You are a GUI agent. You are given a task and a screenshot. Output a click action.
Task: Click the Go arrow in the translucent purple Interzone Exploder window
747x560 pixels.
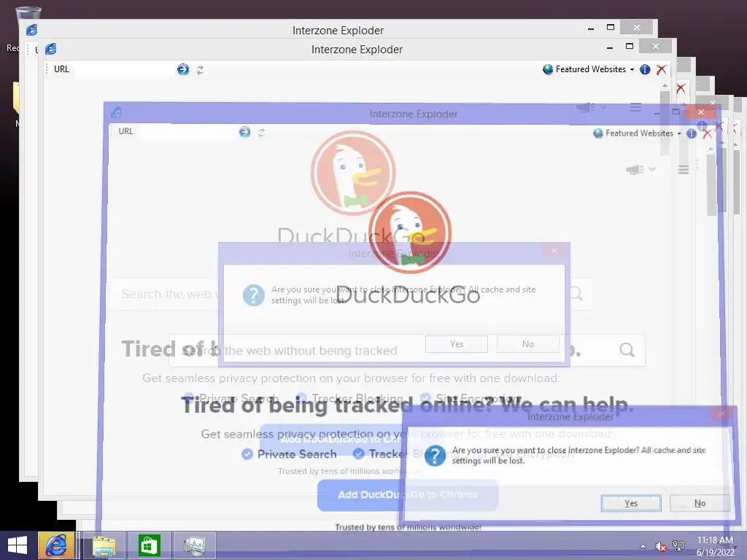click(244, 132)
